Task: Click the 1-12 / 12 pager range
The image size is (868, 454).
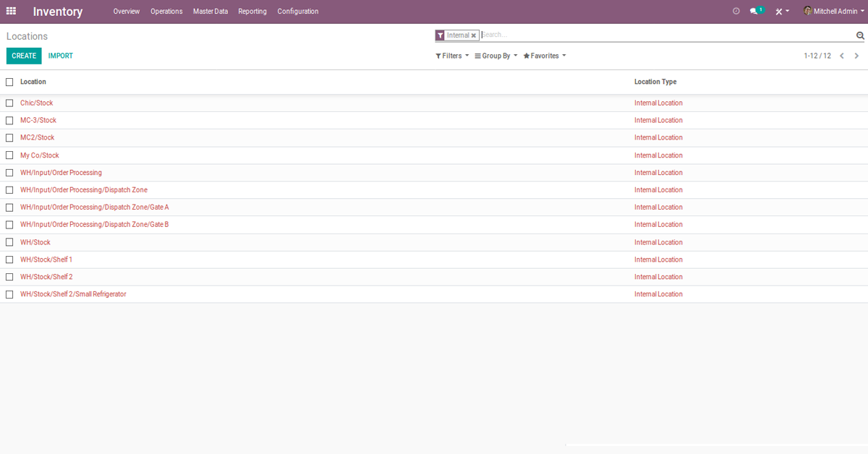Action: click(x=817, y=56)
